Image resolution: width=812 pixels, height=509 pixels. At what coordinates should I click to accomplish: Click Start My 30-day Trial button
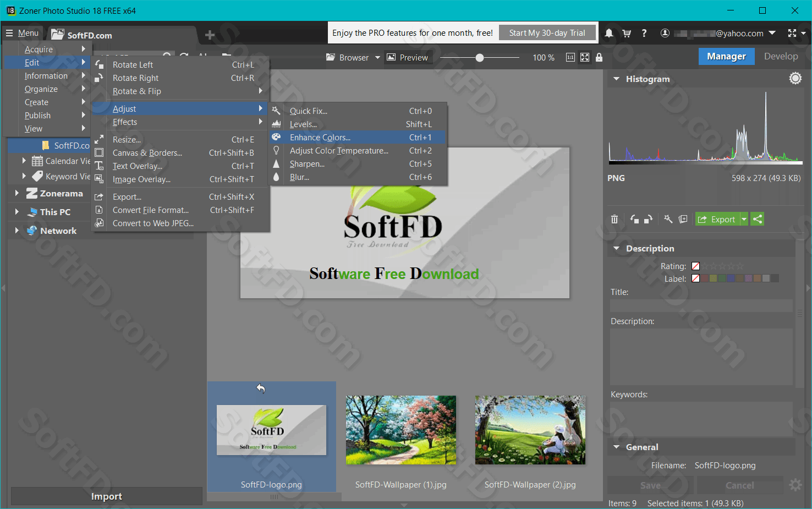pos(547,33)
